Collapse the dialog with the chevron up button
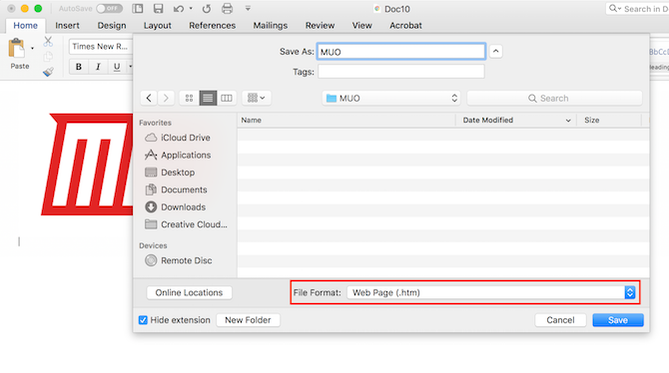The height and width of the screenshot is (373, 669). [495, 51]
